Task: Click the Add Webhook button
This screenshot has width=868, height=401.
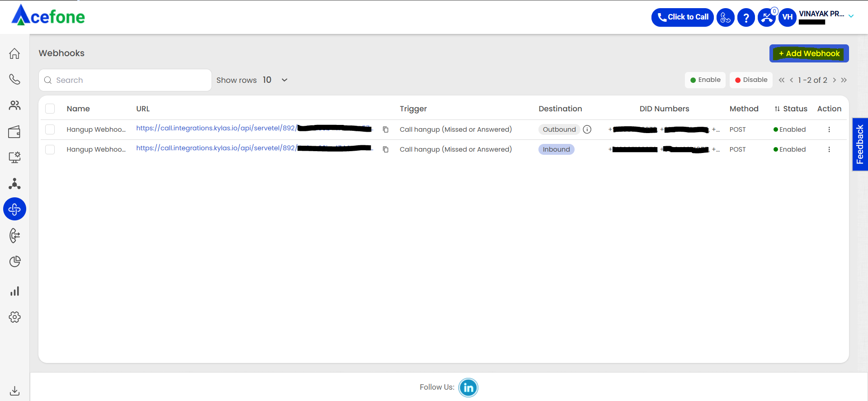Action: click(x=809, y=53)
